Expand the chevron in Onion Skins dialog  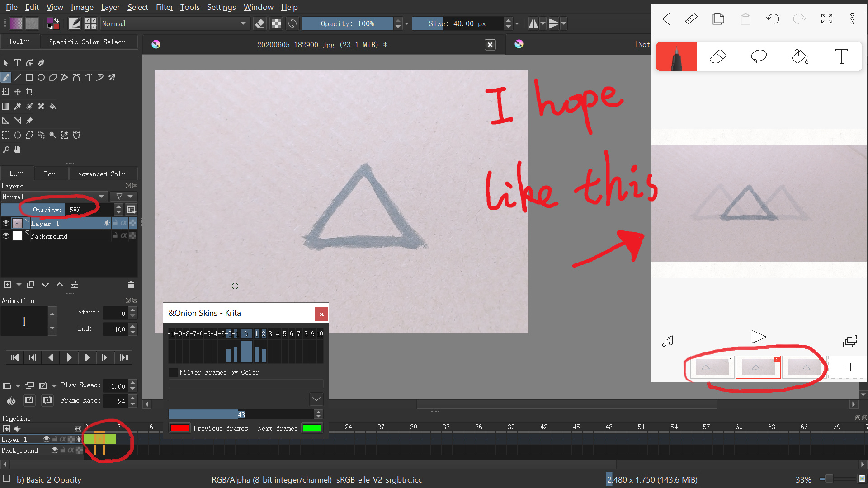316,399
